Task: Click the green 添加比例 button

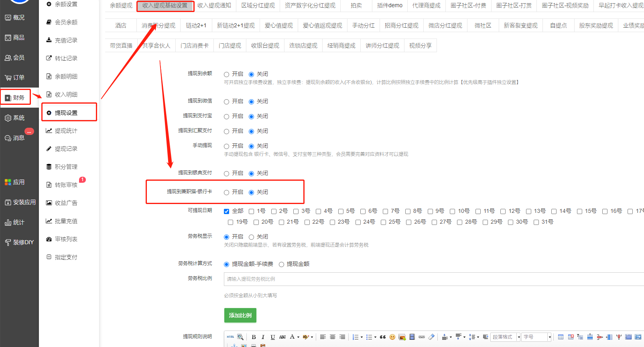Action: (x=240, y=315)
